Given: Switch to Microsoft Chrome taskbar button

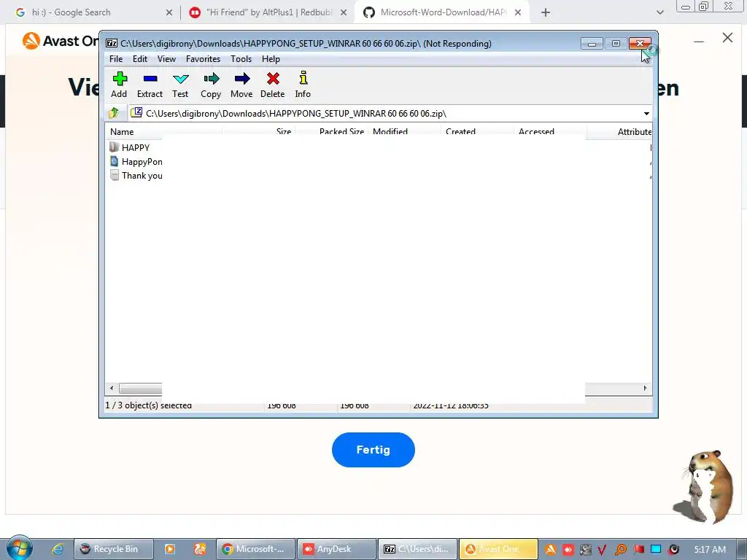Looking at the screenshot, I should point(256,549).
